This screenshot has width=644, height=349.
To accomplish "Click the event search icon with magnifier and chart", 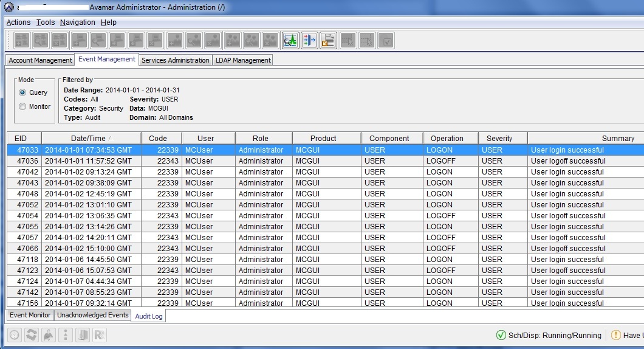I will (x=290, y=41).
